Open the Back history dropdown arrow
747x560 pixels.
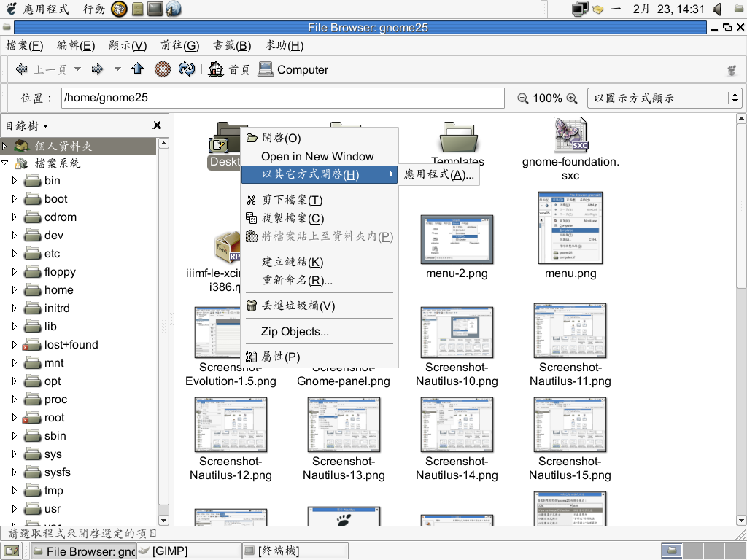pyautogui.click(x=77, y=69)
